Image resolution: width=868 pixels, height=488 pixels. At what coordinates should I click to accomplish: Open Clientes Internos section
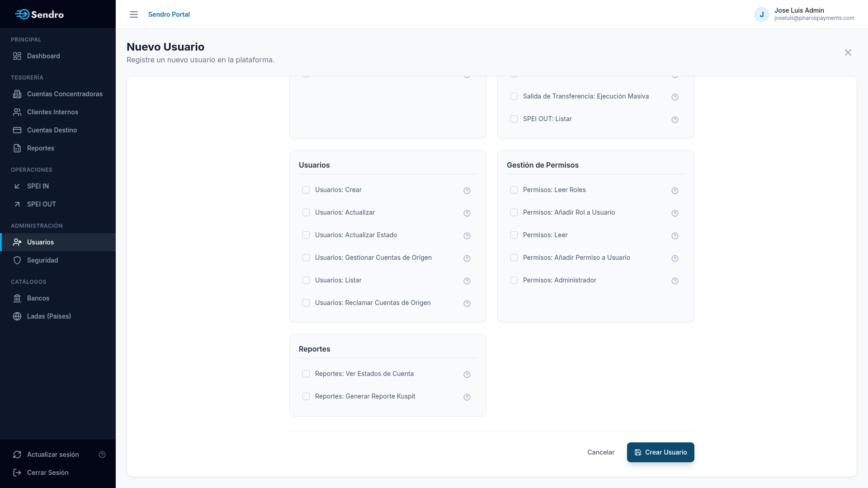pos(58,112)
